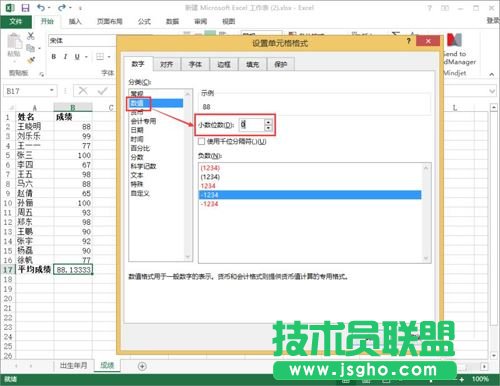Add a new sheet with the plus icon
The height and width of the screenshot is (386, 500).
point(142,366)
